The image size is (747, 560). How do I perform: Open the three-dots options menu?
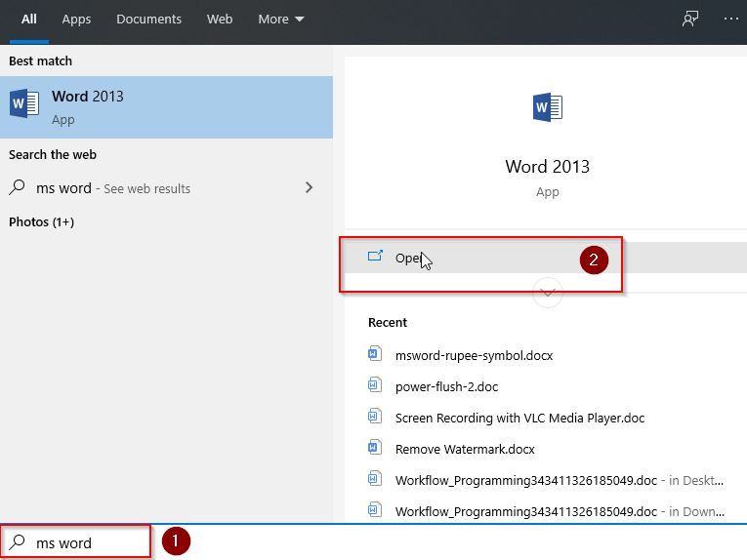point(731,20)
